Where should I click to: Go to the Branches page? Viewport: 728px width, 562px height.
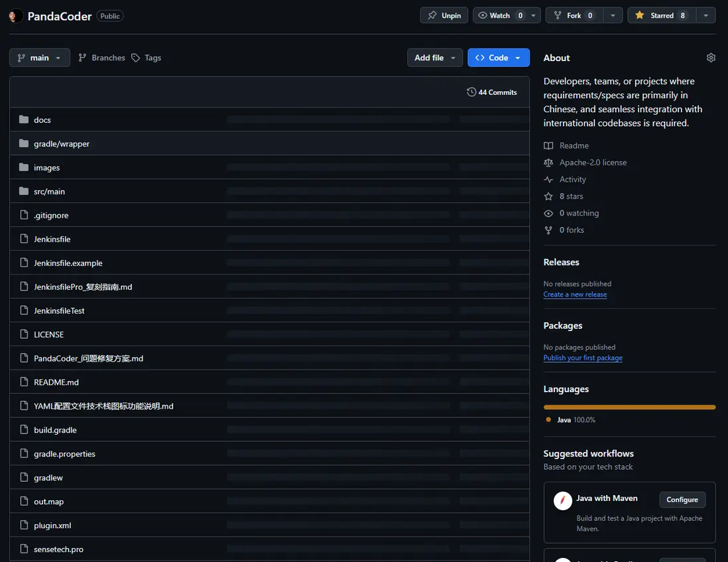[x=101, y=58]
